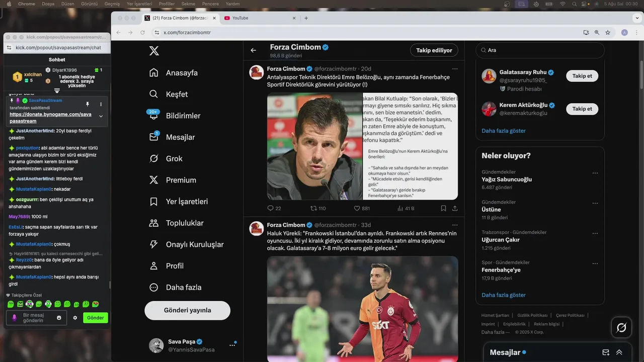Expand leaderboard arrow in kick chat
This screenshot has height=362, width=644.
(57, 91)
